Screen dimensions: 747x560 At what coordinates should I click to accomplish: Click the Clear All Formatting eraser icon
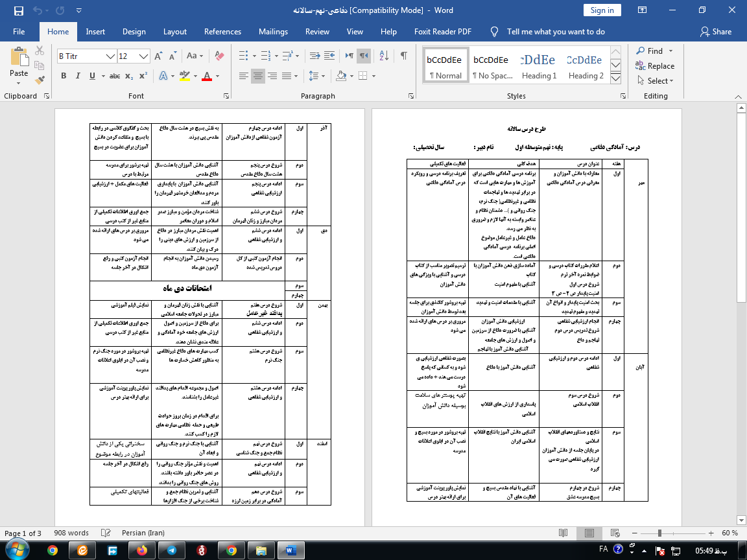[220, 56]
